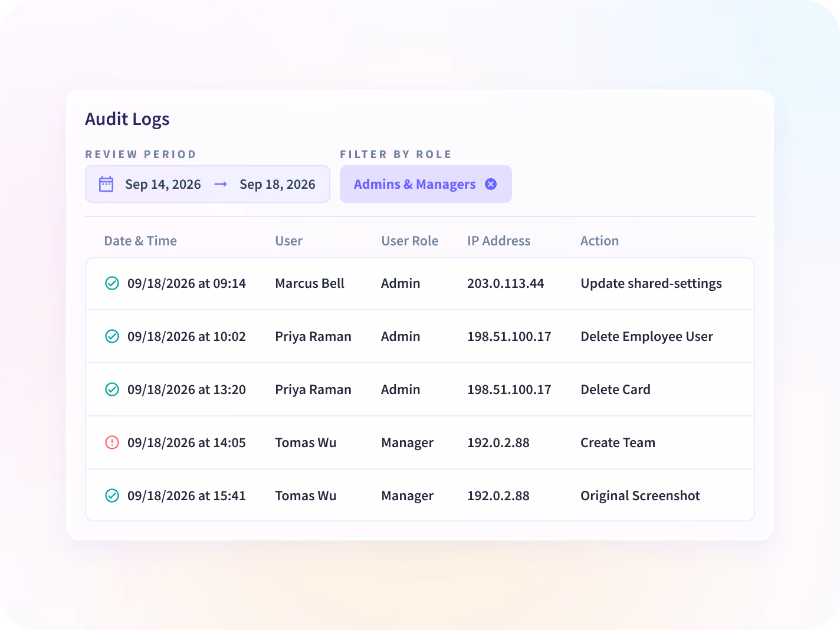Select IP address 192.0.2.88 in Create Team row
Viewport: 840px width, 630px height.
(x=498, y=442)
